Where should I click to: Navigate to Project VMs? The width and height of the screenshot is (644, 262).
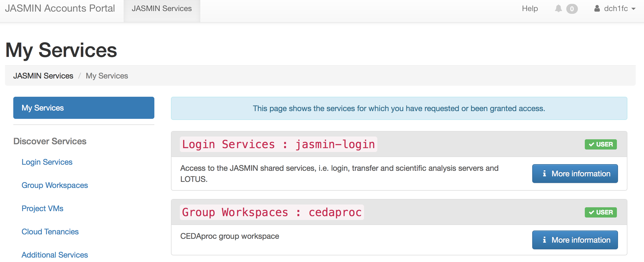(x=42, y=208)
